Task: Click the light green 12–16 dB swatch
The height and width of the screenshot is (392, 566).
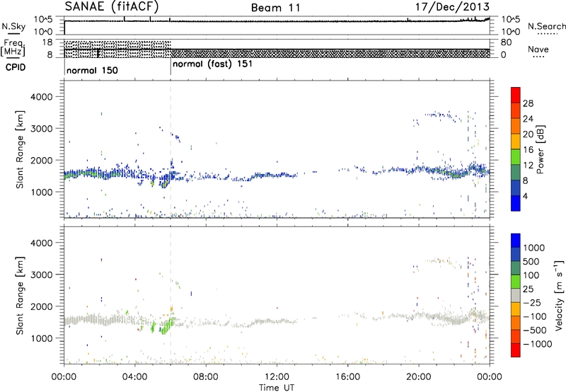Action: [x=516, y=157]
